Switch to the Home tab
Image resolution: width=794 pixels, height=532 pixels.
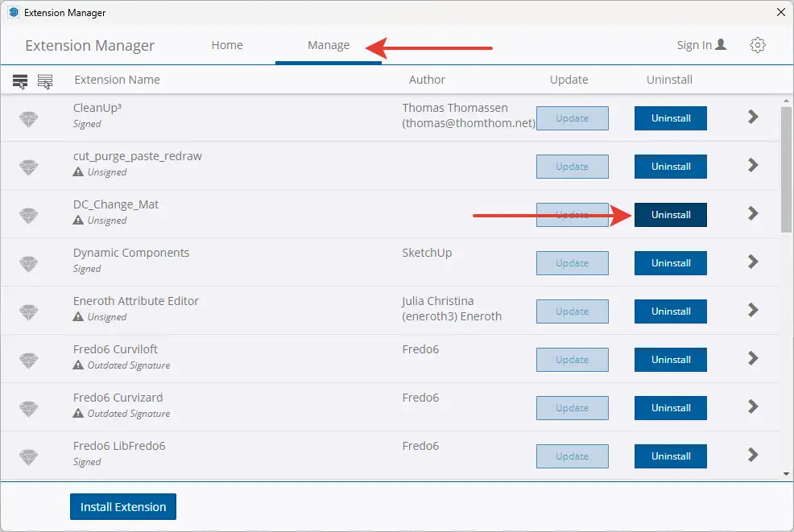(227, 45)
